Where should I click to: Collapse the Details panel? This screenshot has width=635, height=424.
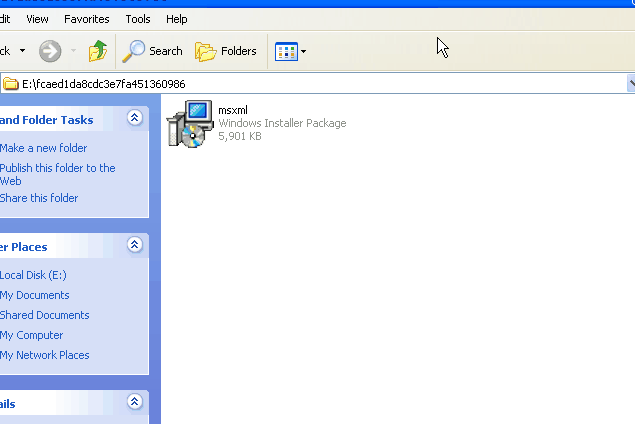click(134, 402)
